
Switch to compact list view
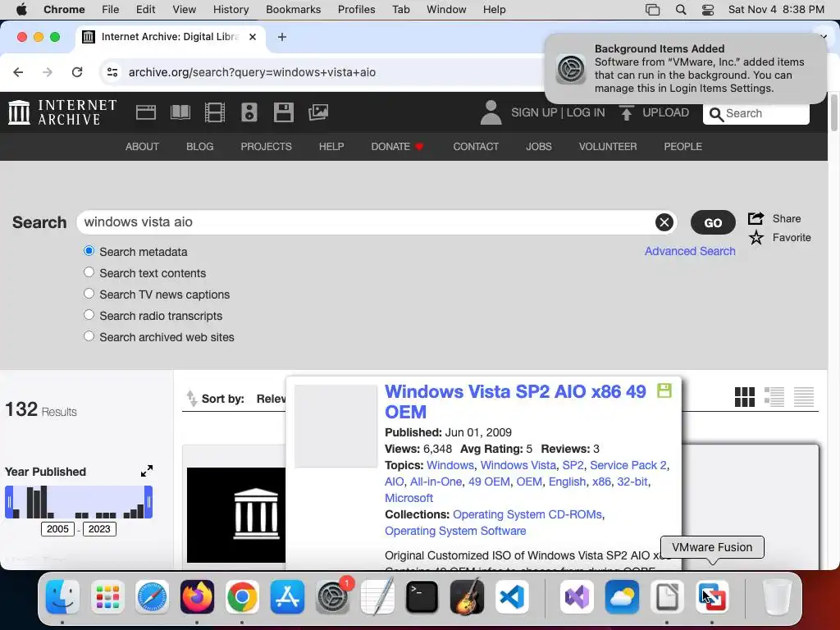(804, 397)
